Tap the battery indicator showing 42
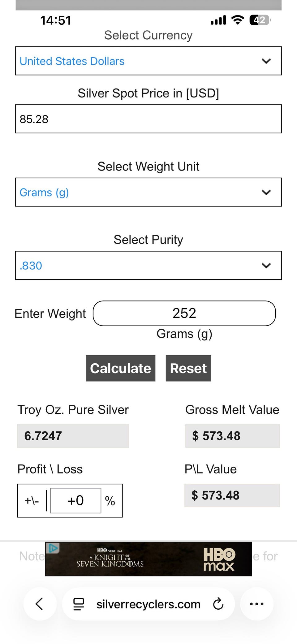Screen dimensions: 297x644 coord(260,20)
